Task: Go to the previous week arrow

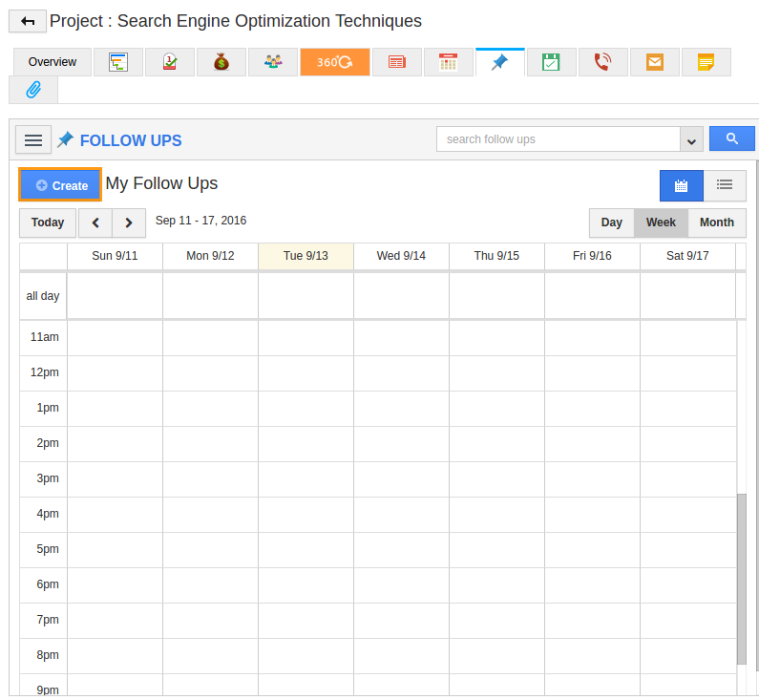Action: (x=95, y=223)
